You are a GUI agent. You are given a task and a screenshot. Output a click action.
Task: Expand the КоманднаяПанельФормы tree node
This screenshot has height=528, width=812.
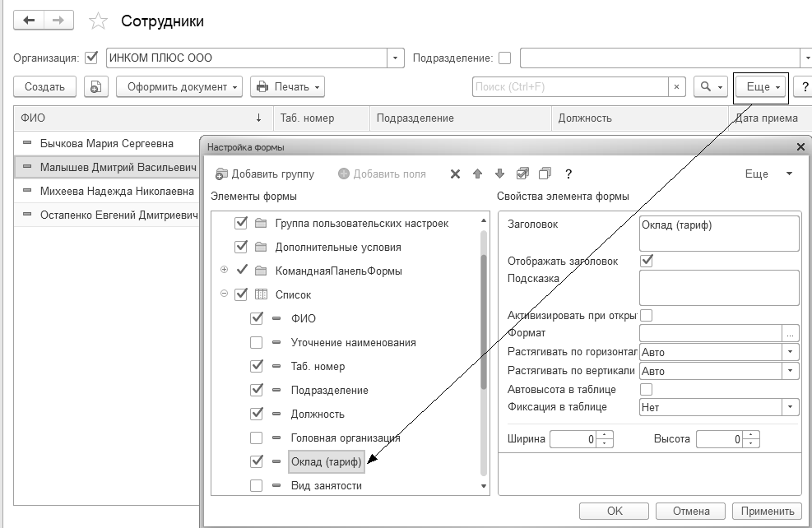click(x=225, y=269)
